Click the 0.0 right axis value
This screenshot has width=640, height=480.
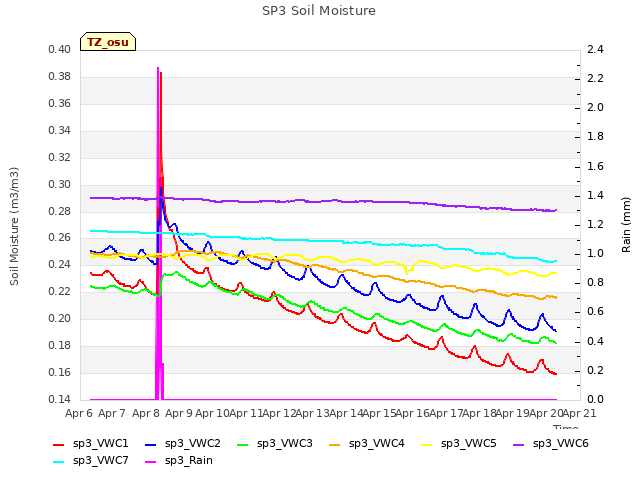click(595, 399)
